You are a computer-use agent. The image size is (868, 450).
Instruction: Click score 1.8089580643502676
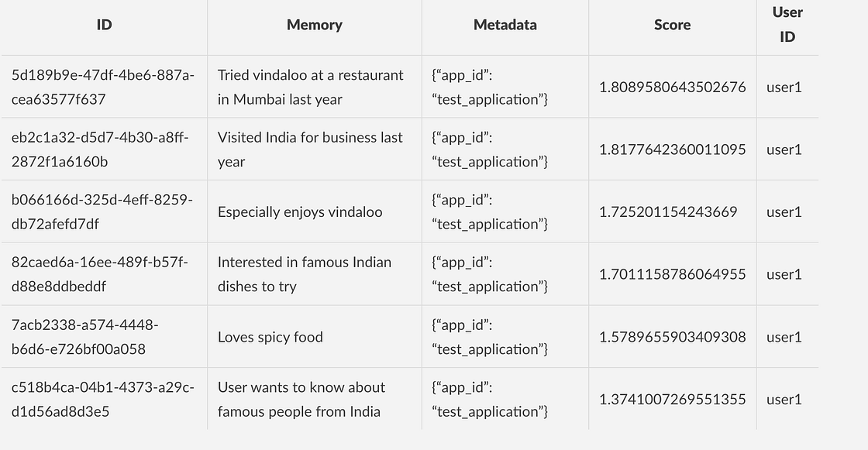(672, 87)
